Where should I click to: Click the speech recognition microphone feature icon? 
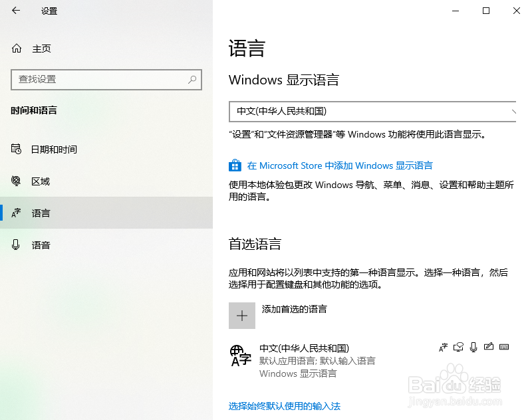tap(473, 347)
